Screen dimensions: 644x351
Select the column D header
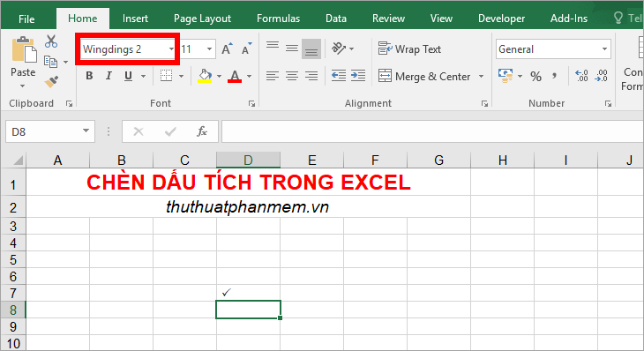[x=248, y=160]
